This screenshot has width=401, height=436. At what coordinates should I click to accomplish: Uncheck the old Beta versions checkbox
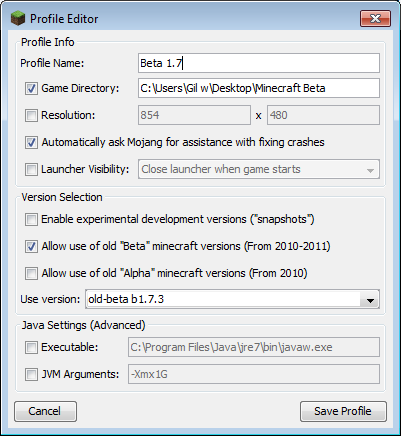coord(31,247)
